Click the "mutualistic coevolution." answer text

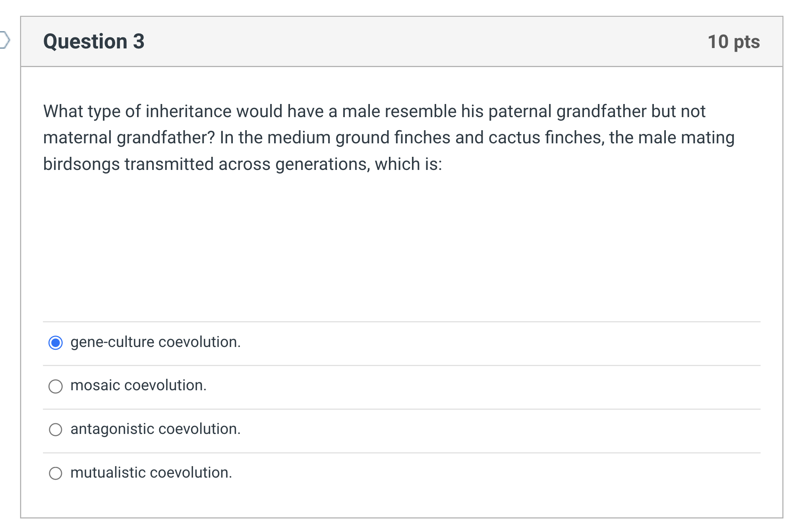pyautogui.click(x=151, y=472)
